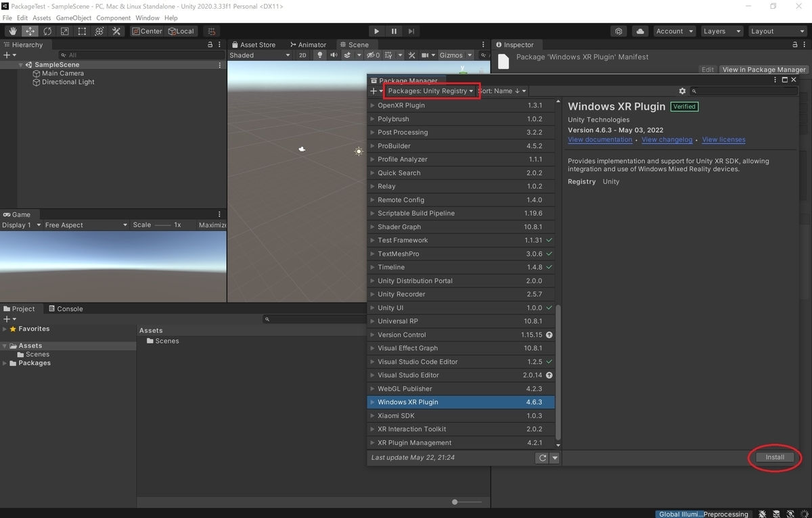Click the Install button

click(775, 457)
